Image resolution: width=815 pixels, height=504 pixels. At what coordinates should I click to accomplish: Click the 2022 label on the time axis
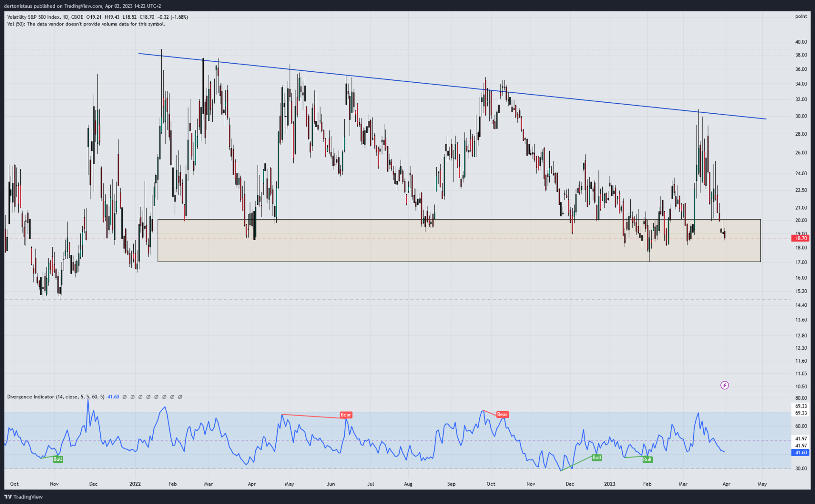point(135,484)
